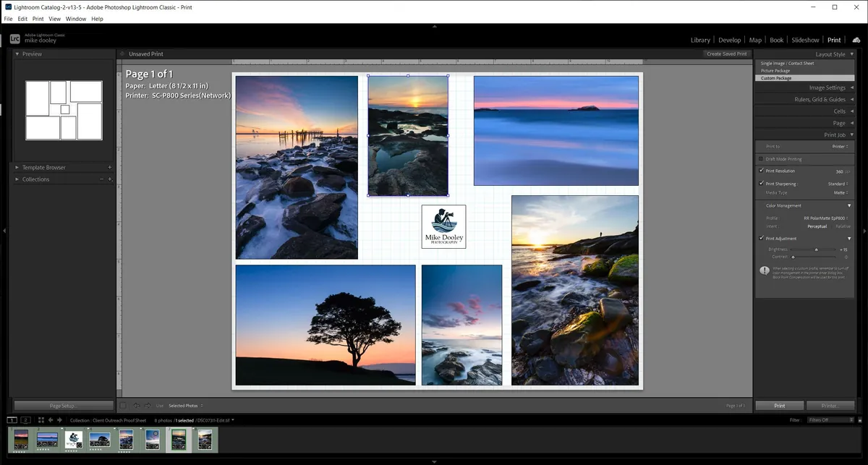
Task: Click the right navigation arrow in the filmstrip bar
Action: [x=59, y=420]
